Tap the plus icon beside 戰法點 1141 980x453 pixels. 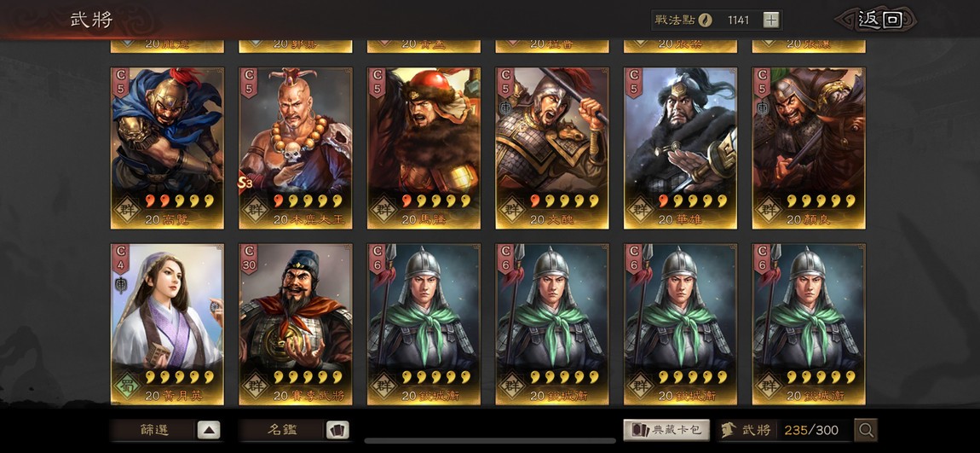[x=771, y=20]
